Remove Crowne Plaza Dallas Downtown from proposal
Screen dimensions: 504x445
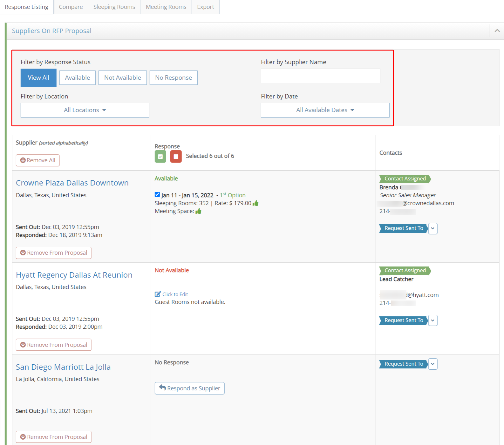point(54,253)
